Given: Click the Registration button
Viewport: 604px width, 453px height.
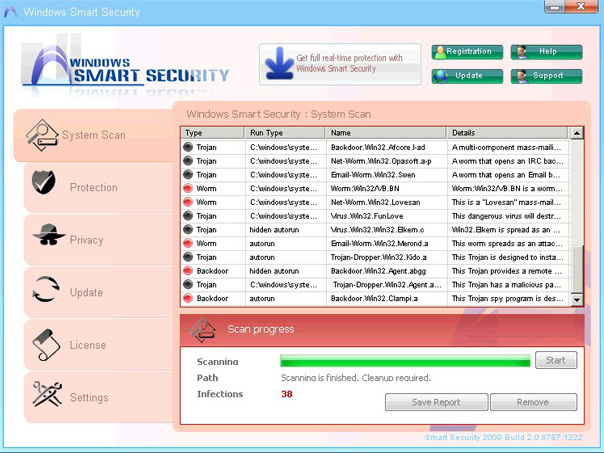Looking at the screenshot, I should 467,52.
